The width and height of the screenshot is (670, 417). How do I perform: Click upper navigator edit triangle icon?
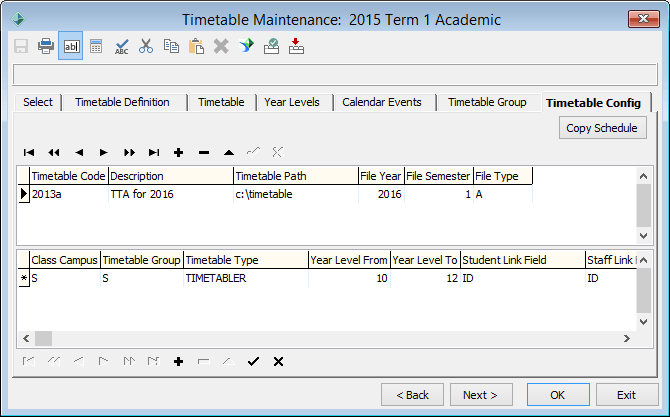pos(229,153)
